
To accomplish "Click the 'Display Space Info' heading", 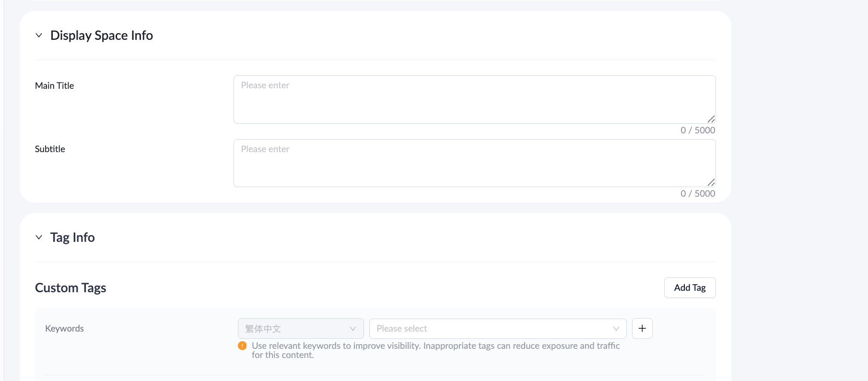I will pyautogui.click(x=102, y=36).
